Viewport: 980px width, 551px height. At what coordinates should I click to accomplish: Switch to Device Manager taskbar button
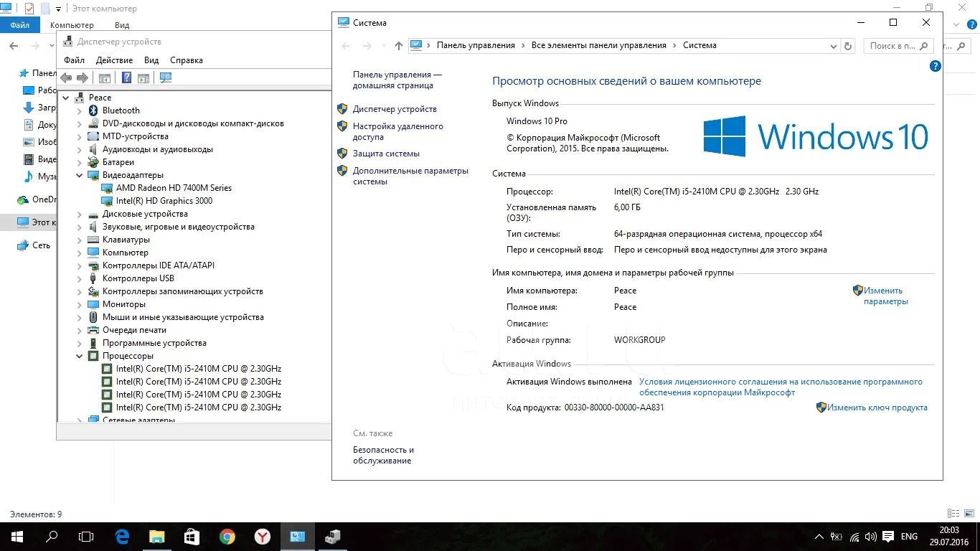(332, 536)
